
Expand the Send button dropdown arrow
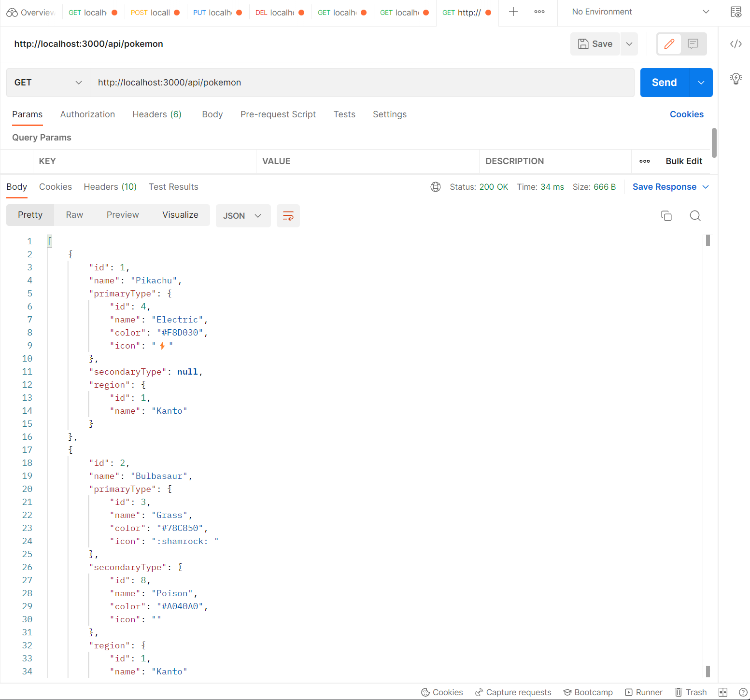(701, 83)
